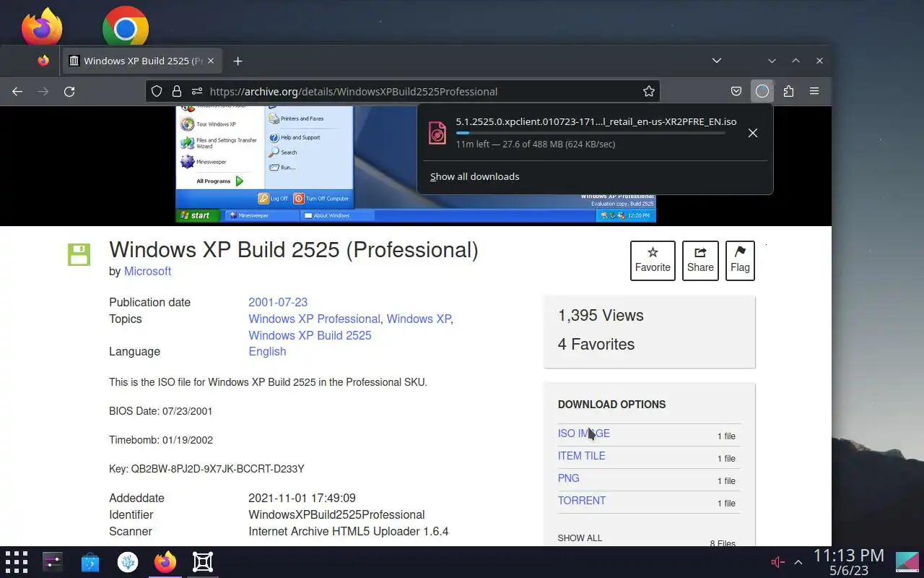This screenshot has height=578, width=924.
Task: Toggle the downloads panel button
Action: point(762,91)
